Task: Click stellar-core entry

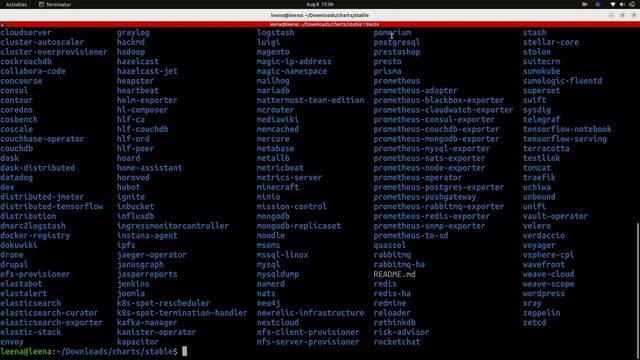Action: coord(551,42)
